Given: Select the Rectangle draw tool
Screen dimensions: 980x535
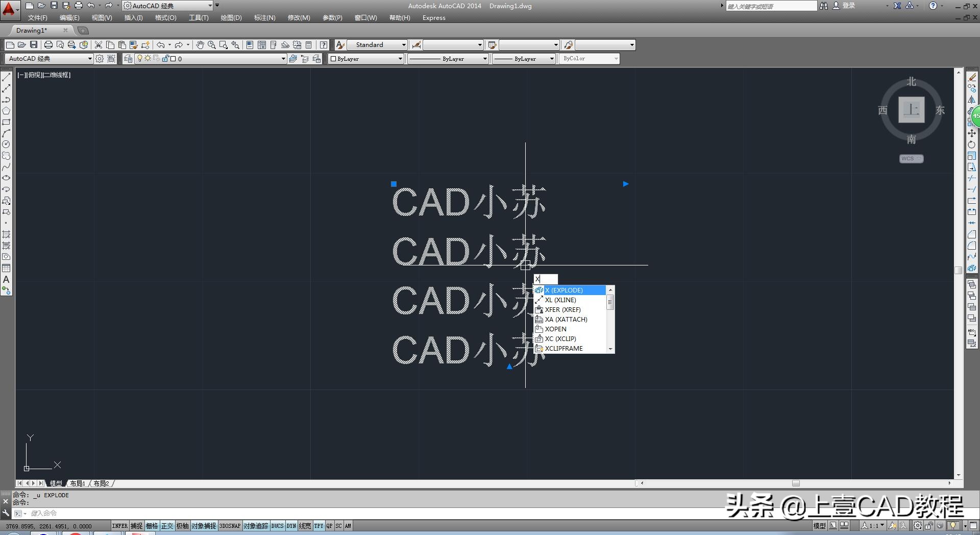Looking at the screenshot, I should point(6,122).
